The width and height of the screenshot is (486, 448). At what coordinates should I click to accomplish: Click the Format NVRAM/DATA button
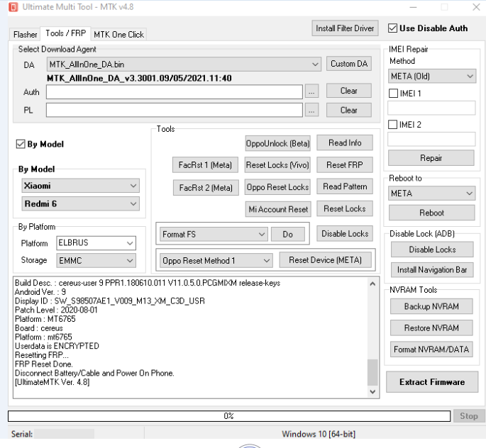(x=431, y=349)
